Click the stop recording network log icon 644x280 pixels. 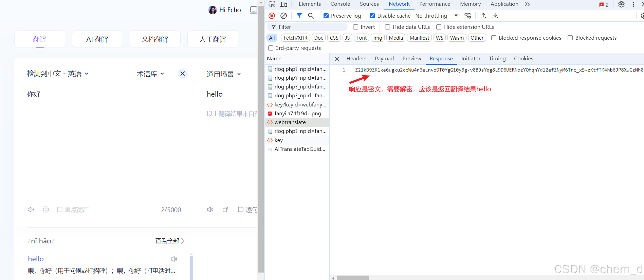click(x=272, y=16)
